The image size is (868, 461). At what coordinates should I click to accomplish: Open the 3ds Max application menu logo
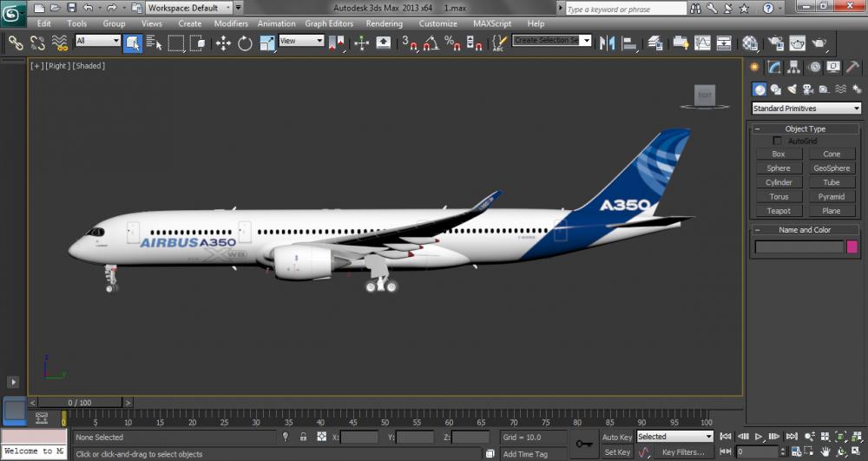tap(11, 13)
